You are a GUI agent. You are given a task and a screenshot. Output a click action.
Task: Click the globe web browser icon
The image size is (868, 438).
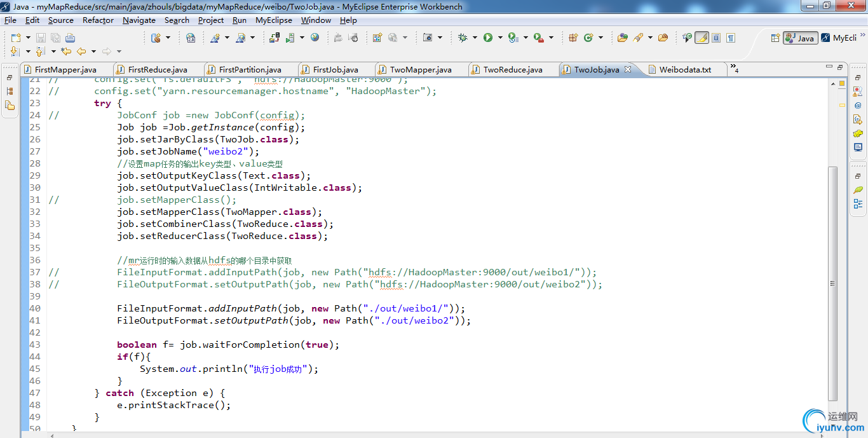[x=315, y=38]
